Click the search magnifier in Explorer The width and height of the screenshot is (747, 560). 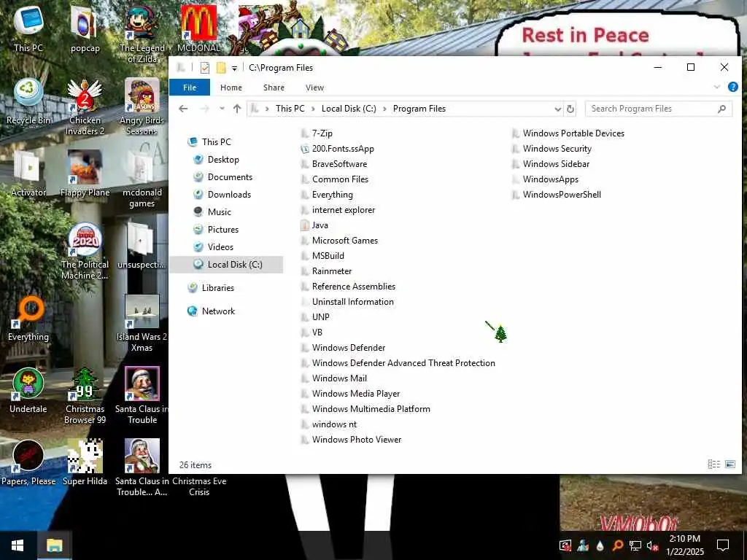(721, 109)
